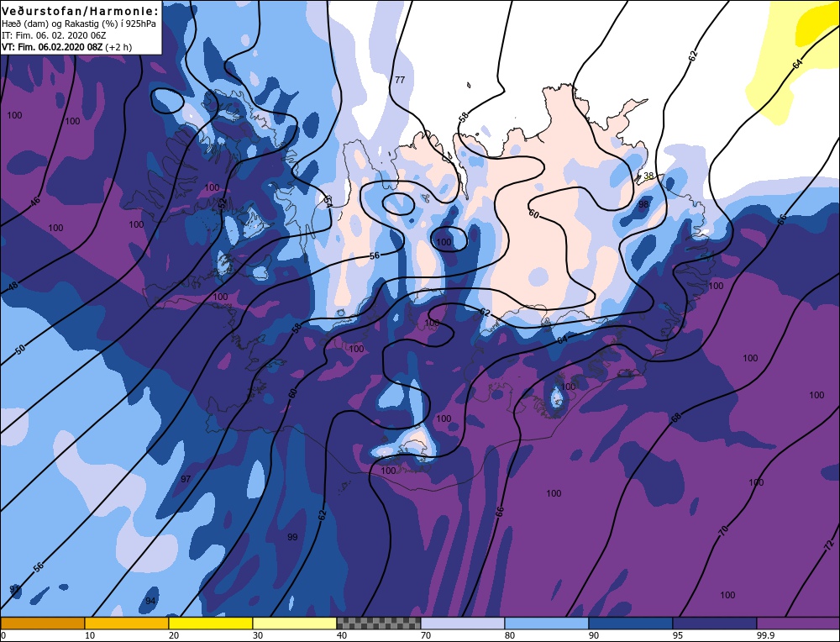Click the '94' humidity value label

point(150,602)
